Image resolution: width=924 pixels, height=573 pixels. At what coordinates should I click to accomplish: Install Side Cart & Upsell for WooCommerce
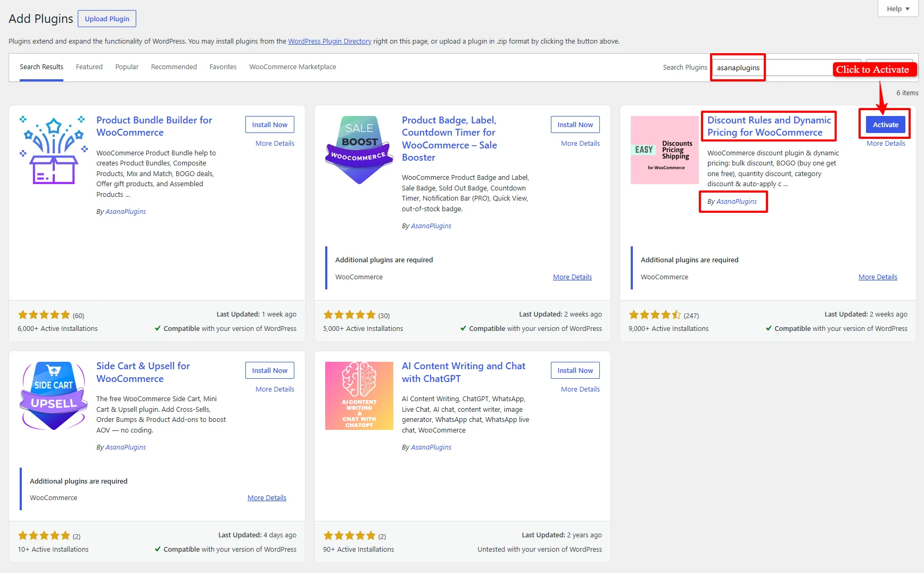pyautogui.click(x=270, y=370)
